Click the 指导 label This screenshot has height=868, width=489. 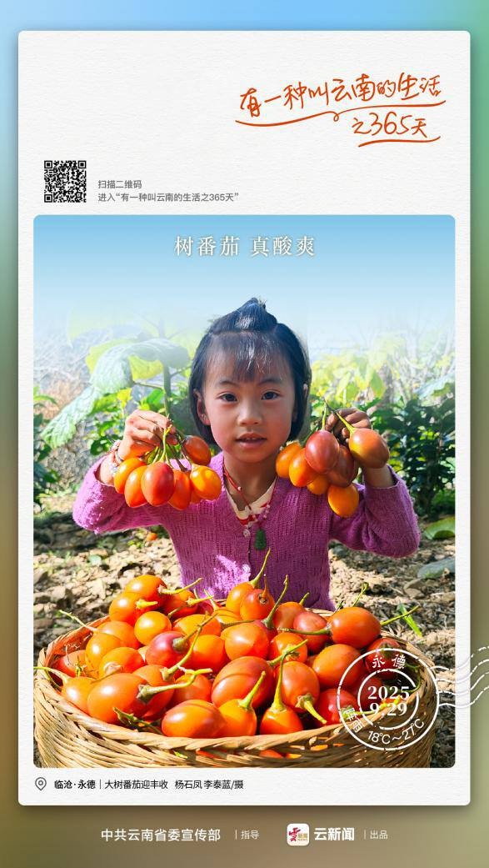[250, 835]
